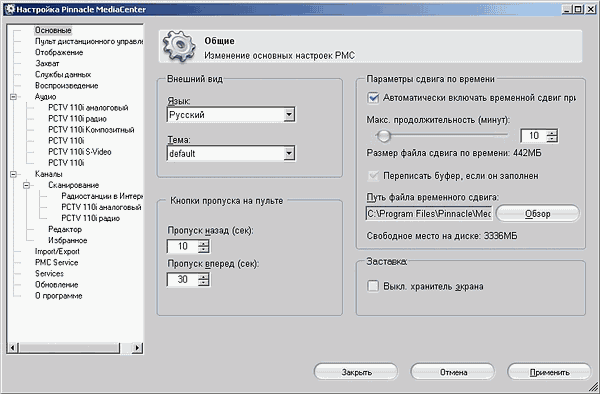Open Обновление settings
This screenshot has width=600, height=394.
coord(57,285)
